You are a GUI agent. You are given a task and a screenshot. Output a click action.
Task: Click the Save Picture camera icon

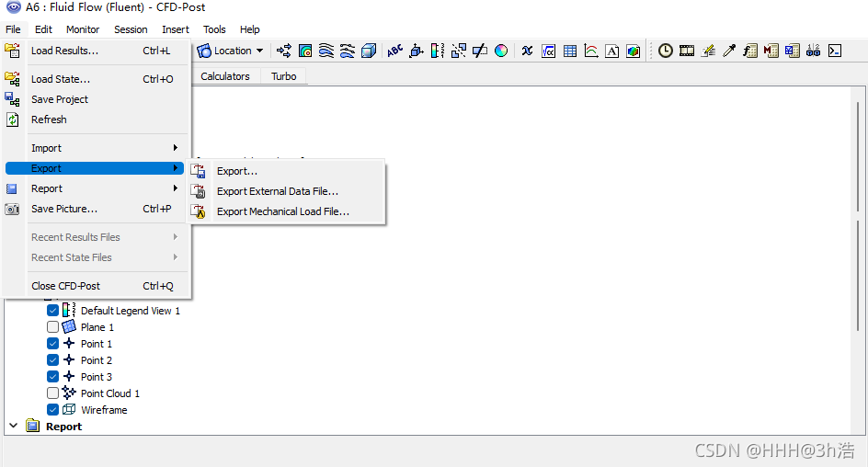[x=12, y=210]
